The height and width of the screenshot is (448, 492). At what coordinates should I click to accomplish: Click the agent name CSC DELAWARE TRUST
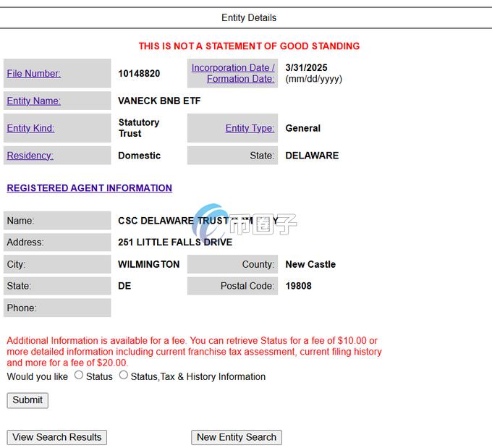coord(173,221)
